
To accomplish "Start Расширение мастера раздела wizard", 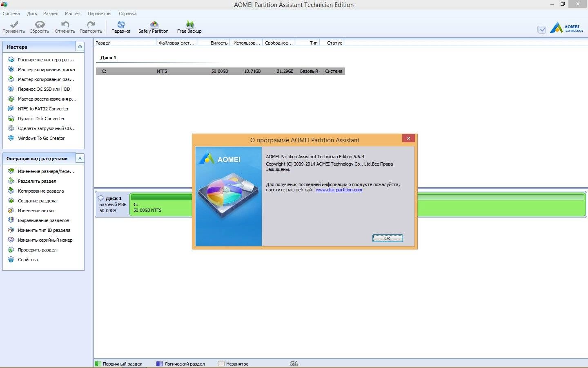I will point(46,60).
